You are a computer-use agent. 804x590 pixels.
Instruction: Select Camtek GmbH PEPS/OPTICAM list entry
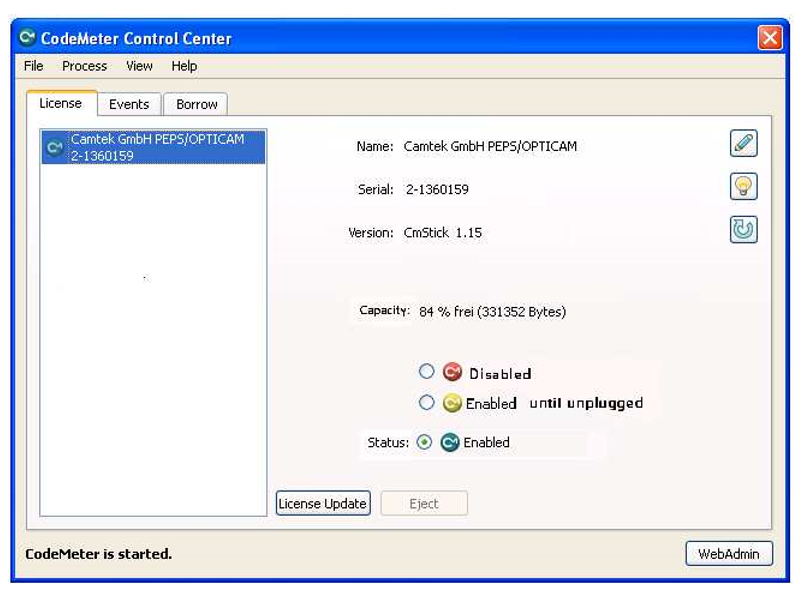[x=154, y=147]
